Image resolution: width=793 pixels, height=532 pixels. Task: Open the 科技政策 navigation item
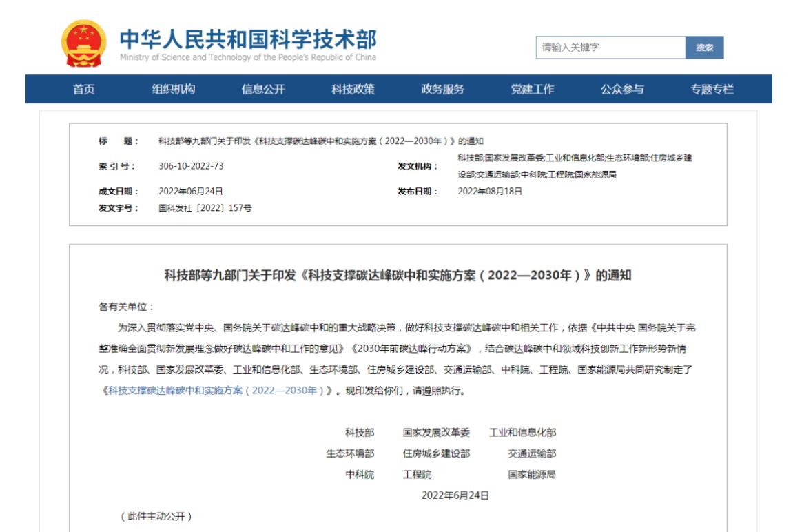[x=353, y=89]
